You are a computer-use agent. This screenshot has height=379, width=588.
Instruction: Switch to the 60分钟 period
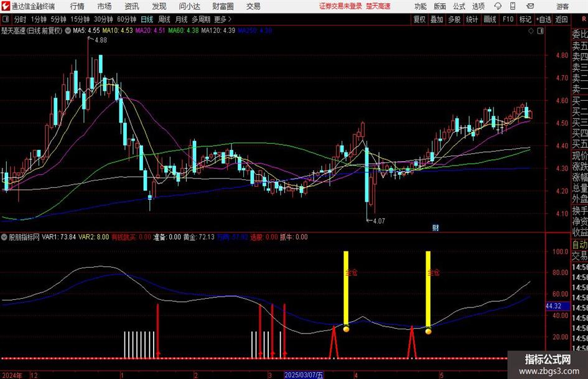pyautogui.click(x=126, y=19)
